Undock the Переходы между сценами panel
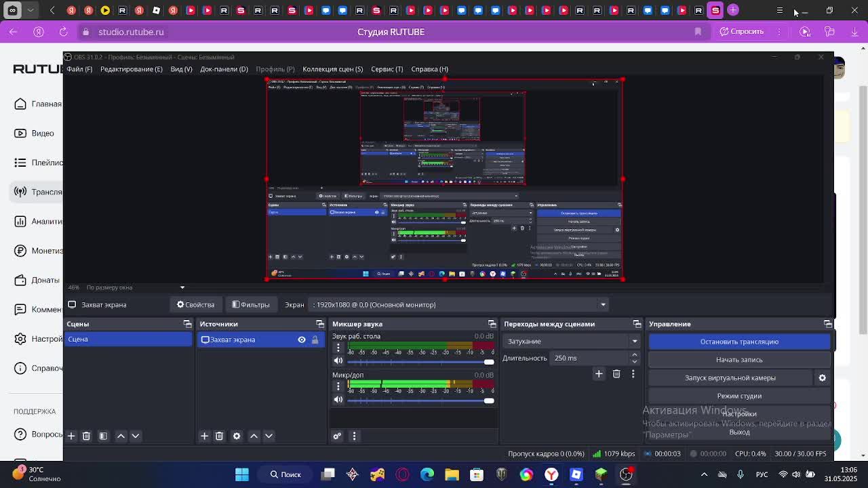Image resolution: width=868 pixels, height=488 pixels. click(637, 324)
